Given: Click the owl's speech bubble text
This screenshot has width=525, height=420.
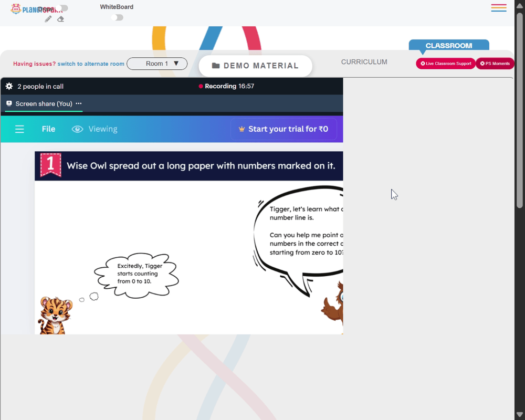Looking at the screenshot, I should pyautogui.click(x=306, y=230).
